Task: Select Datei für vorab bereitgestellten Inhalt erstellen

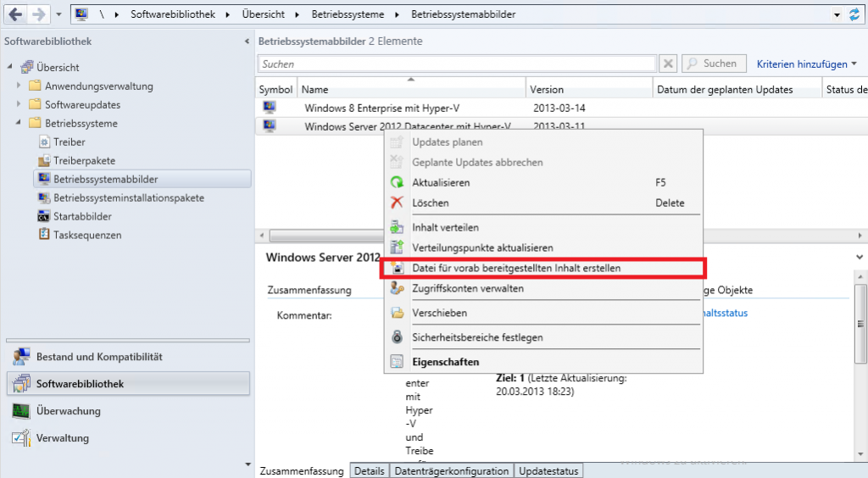Action: (515, 268)
